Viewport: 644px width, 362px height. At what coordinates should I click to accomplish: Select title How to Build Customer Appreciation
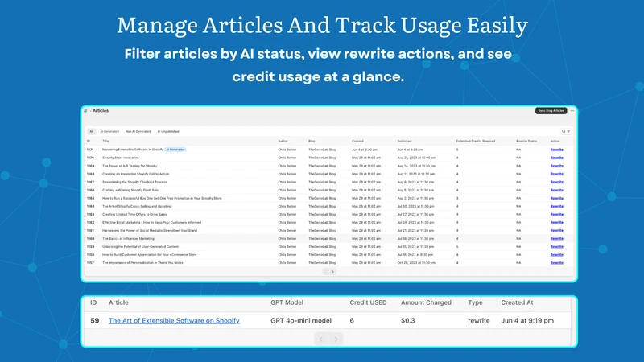click(150, 255)
